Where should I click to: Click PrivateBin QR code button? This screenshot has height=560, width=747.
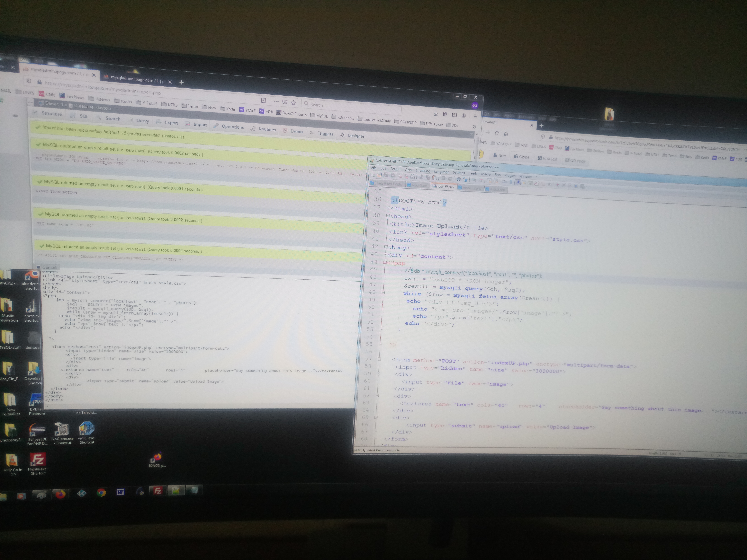point(575,161)
